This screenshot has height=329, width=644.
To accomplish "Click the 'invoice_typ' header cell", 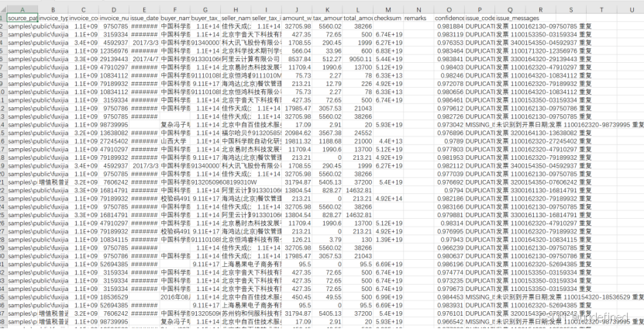I will tap(53, 18).
